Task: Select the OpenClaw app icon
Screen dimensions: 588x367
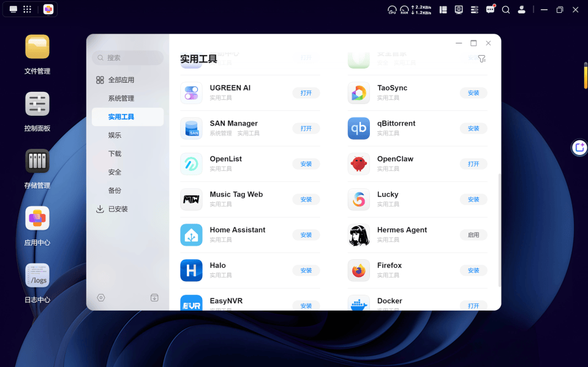Action: tap(359, 164)
